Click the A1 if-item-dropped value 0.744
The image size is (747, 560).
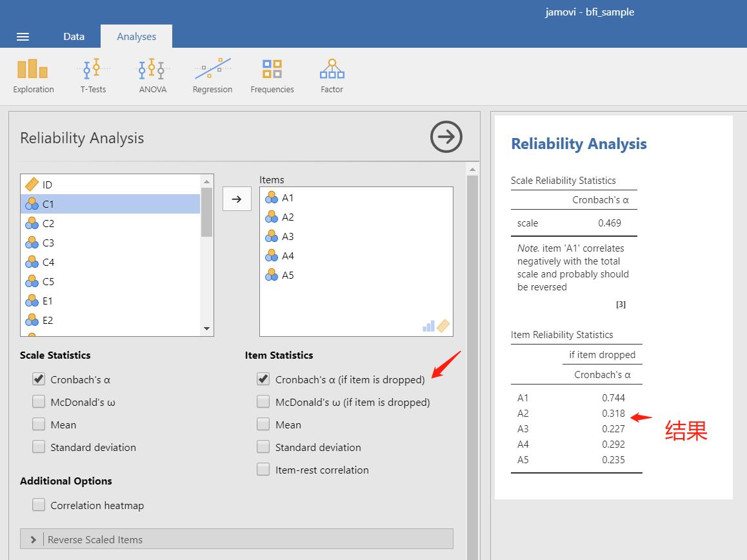613,397
